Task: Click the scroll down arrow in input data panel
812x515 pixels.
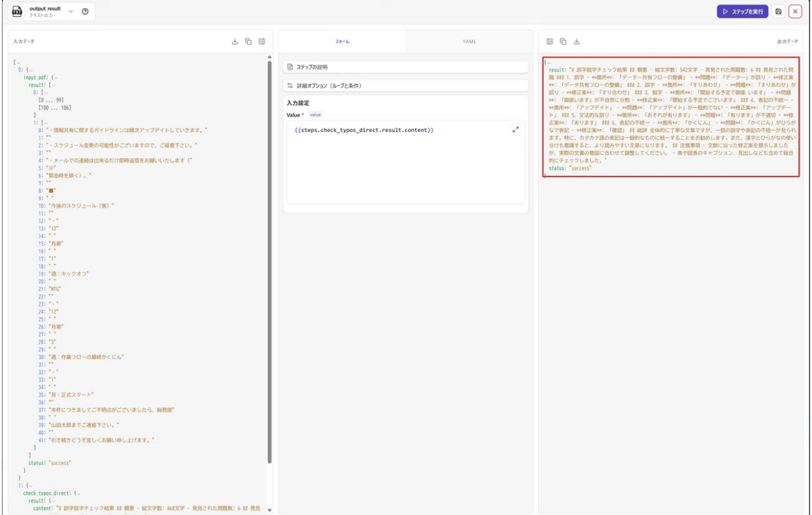Action: 269,510
